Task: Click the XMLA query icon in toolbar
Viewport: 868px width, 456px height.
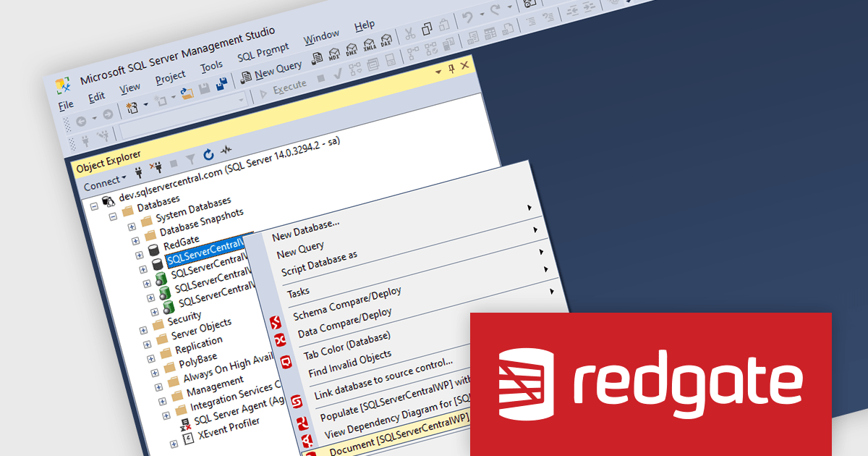Action: click(x=370, y=45)
